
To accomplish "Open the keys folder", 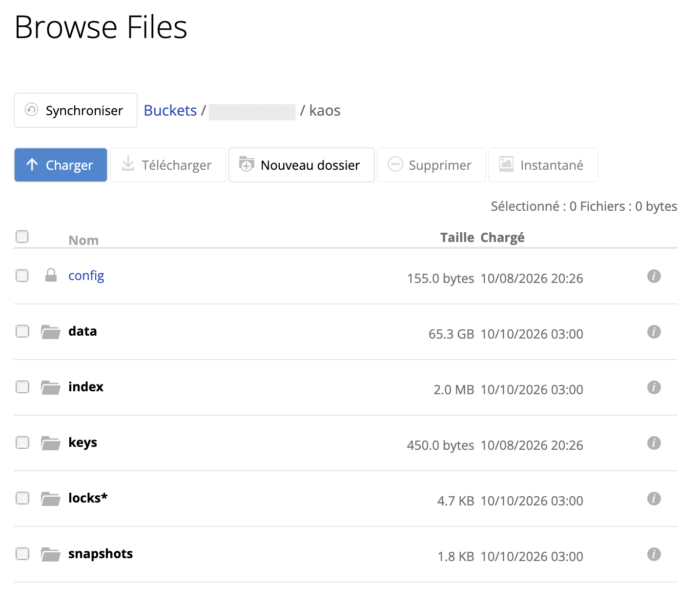I will (82, 443).
